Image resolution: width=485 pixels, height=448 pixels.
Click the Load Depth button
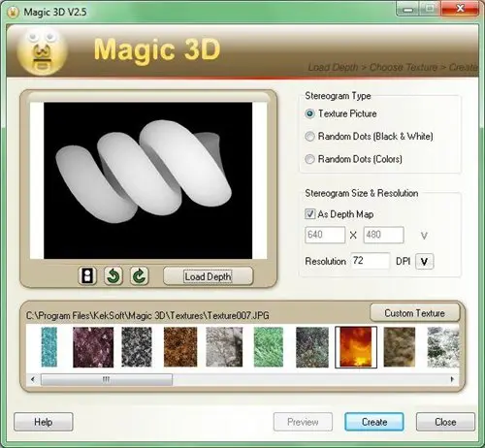(x=209, y=276)
